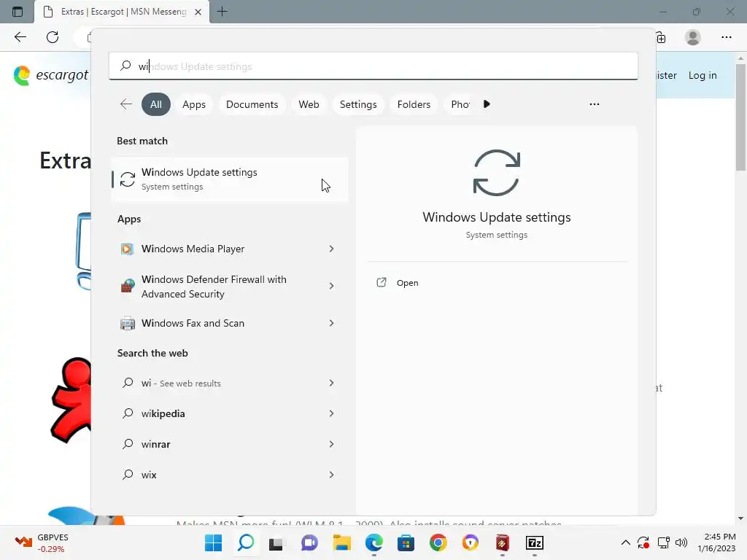Open File Explorer from the taskbar

click(341, 542)
